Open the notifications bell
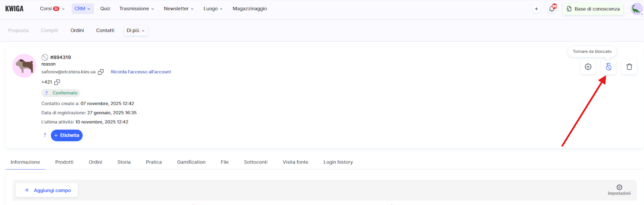 tap(552, 9)
